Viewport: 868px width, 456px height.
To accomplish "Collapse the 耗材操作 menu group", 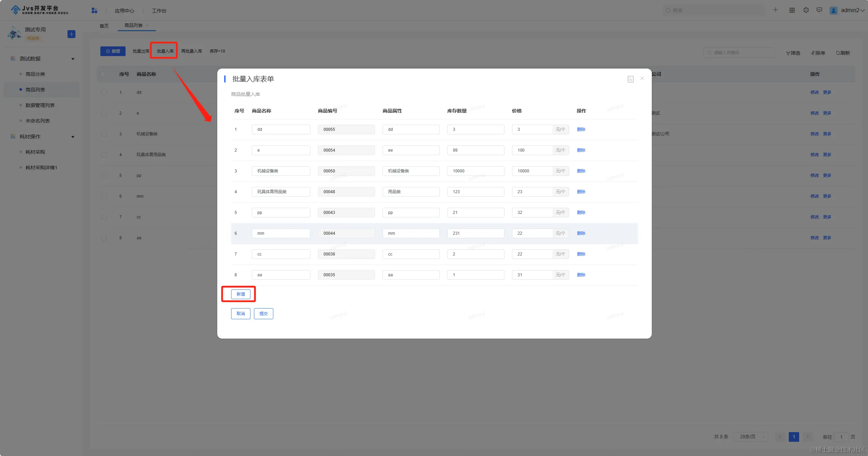I will (x=73, y=137).
